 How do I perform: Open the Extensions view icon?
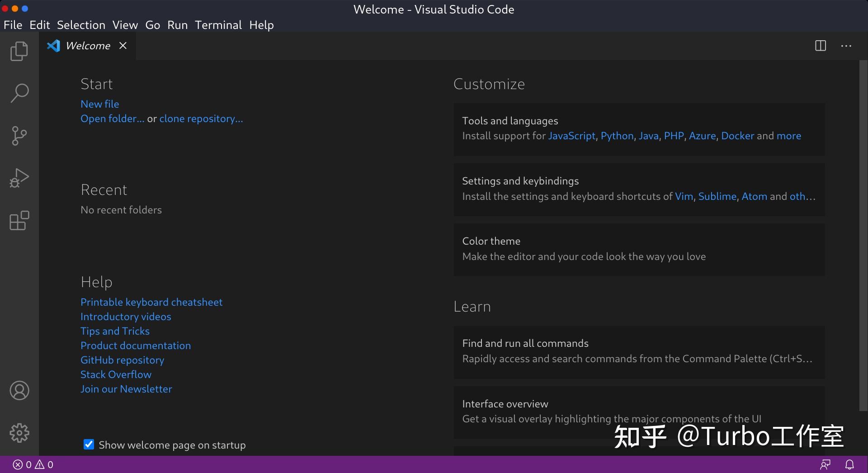pos(19,221)
